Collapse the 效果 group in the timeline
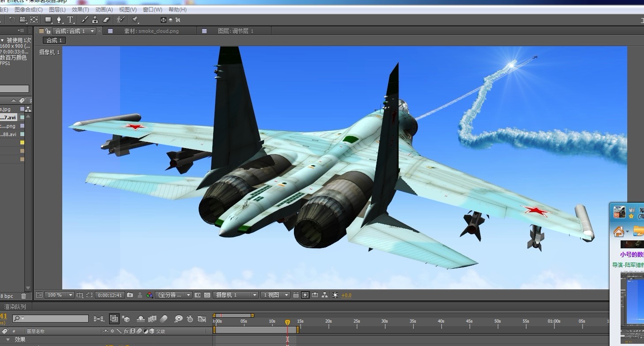Screen dimensions: 644x346 coord(8,339)
